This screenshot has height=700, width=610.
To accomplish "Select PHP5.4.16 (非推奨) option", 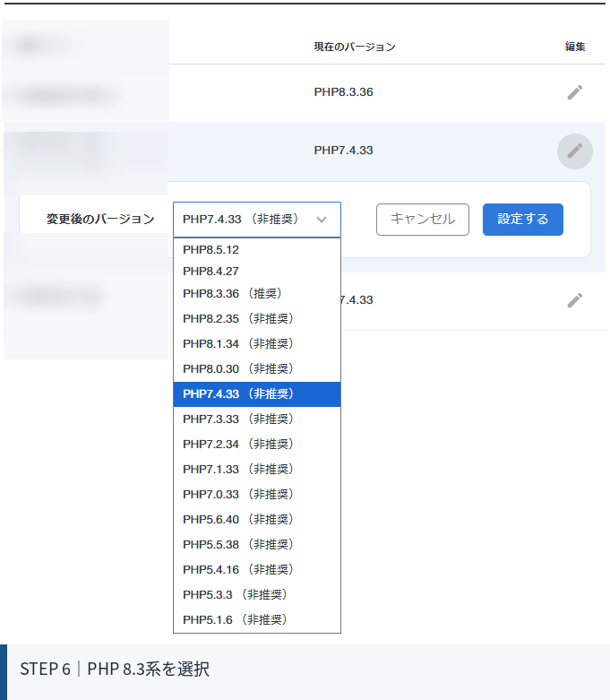I will click(x=257, y=570).
